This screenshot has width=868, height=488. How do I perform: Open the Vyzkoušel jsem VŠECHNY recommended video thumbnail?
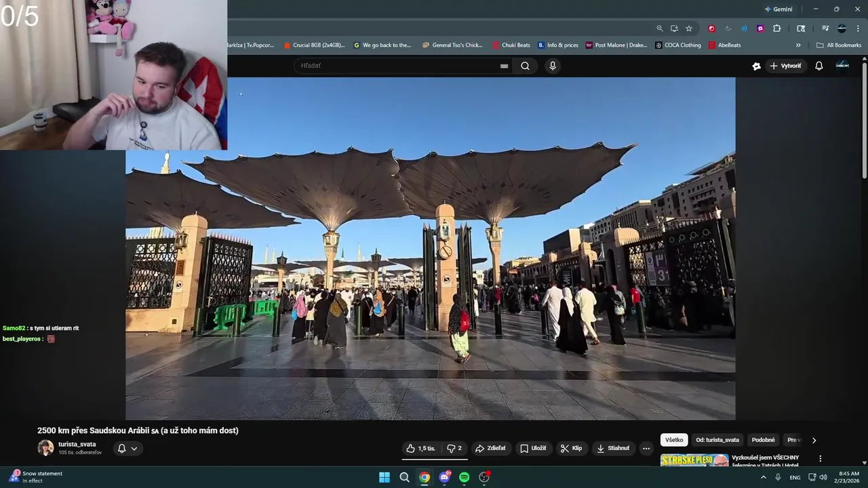(694, 460)
